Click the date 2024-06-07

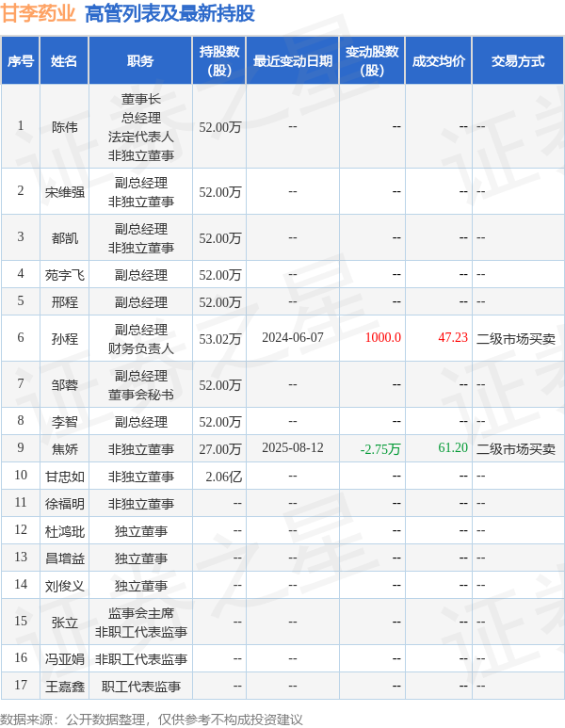coord(293,337)
